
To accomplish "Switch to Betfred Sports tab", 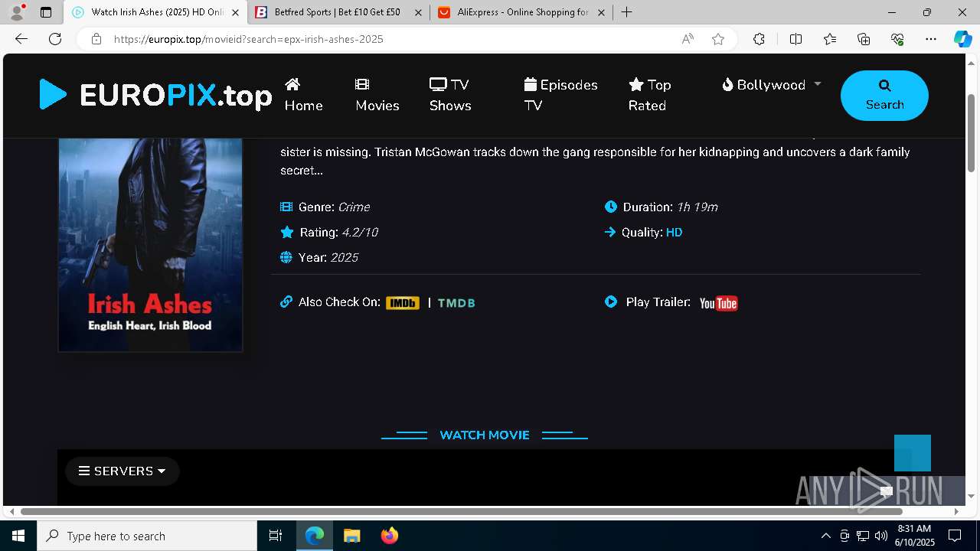I will tap(338, 12).
